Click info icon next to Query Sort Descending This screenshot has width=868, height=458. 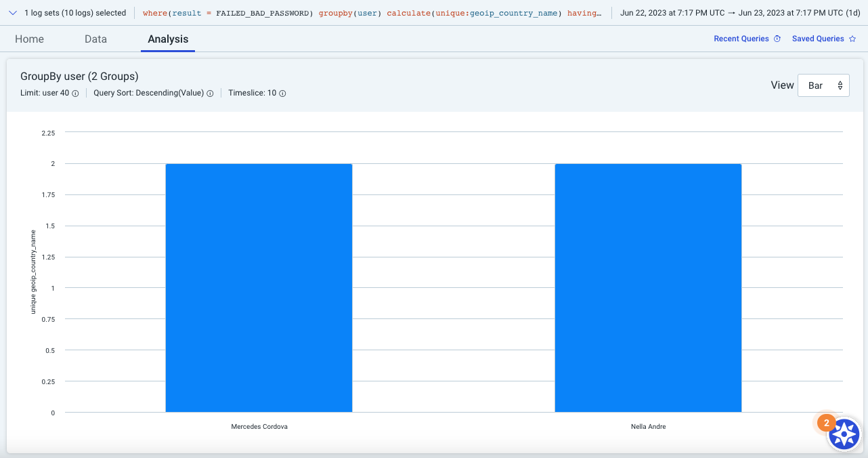point(210,93)
